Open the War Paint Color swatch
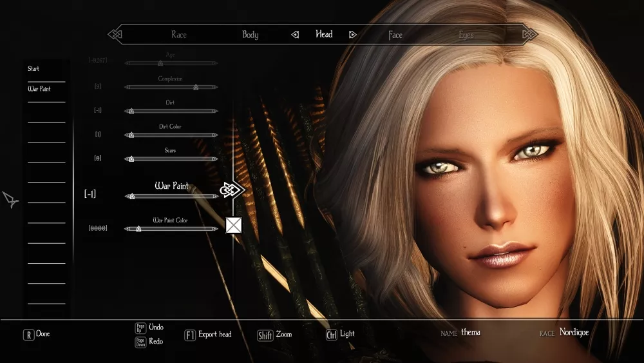The width and height of the screenshot is (644, 363). pyautogui.click(x=234, y=225)
